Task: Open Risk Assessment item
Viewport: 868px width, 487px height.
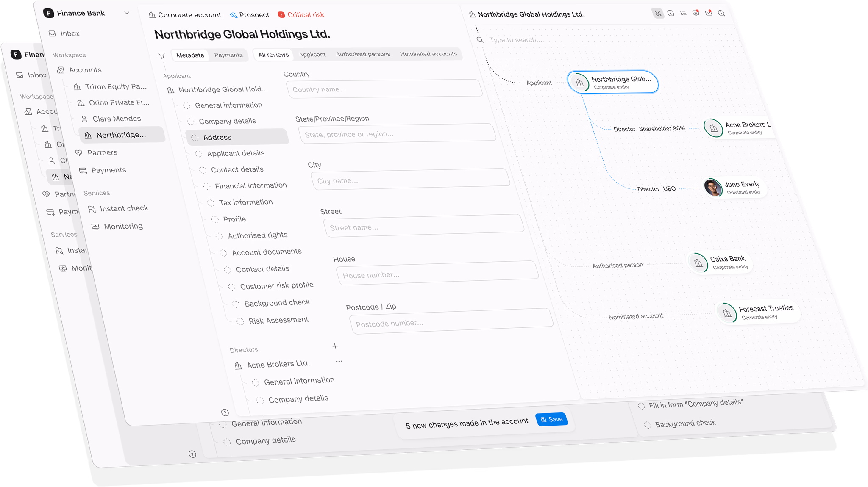Action: [273, 321]
